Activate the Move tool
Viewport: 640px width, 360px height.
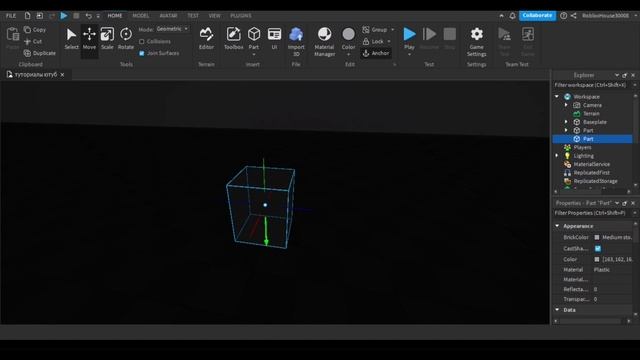point(89,39)
